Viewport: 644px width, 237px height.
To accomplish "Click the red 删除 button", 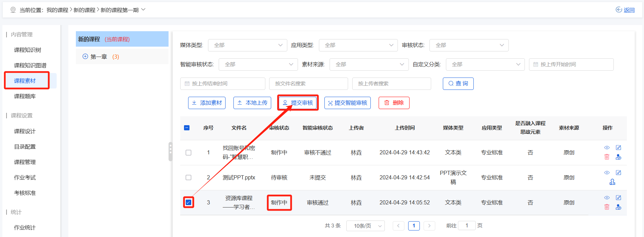I will [x=394, y=103].
